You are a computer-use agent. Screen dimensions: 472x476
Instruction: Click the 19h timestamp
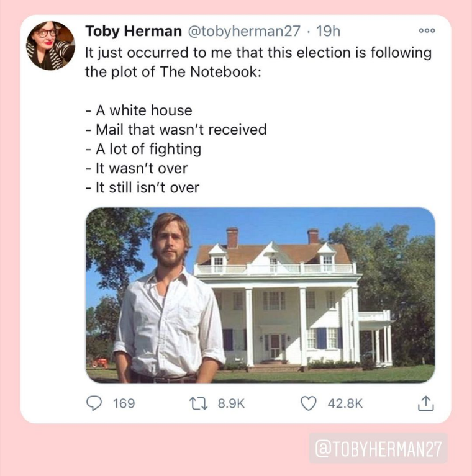tap(328, 31)
